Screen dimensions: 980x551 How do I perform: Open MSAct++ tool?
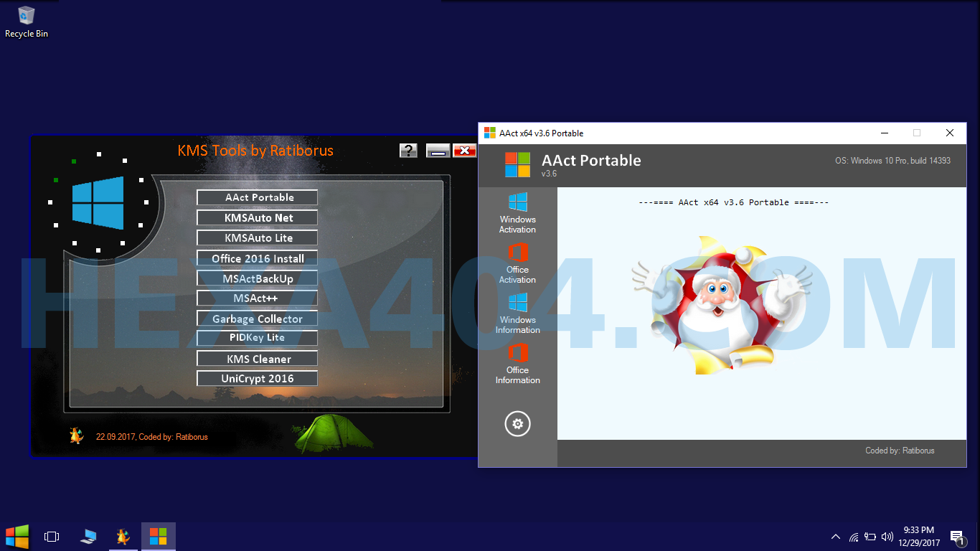[258, 298]
